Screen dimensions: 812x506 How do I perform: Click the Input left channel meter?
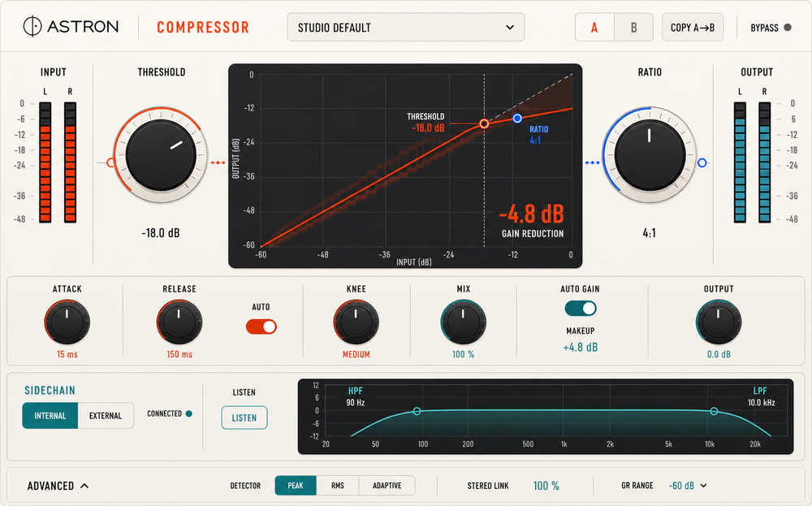point(45,162)
